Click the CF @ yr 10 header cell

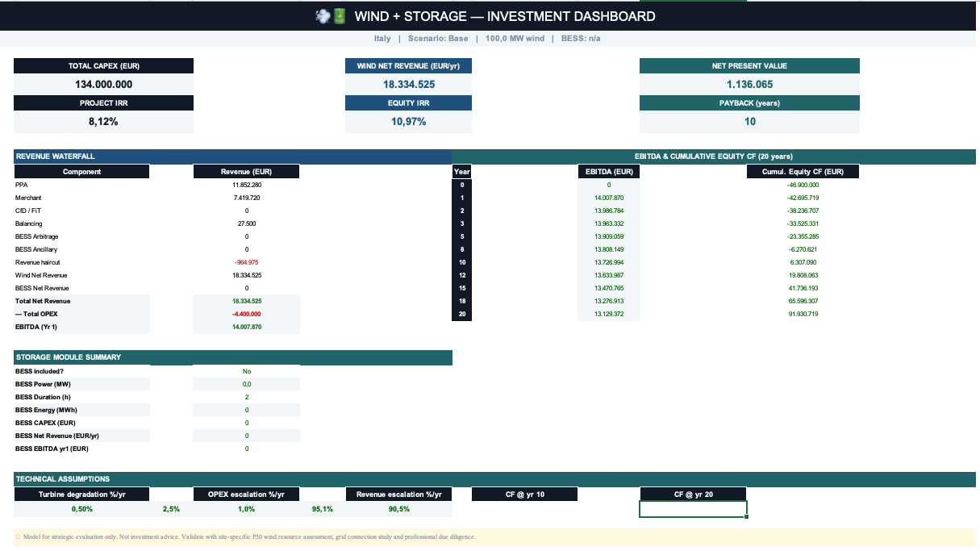click(x=525, y=495)
